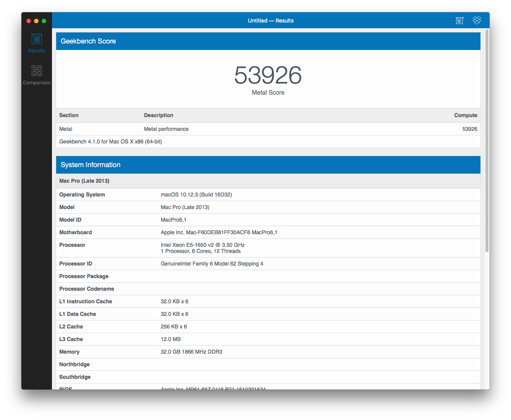
Task: Select the L1 Instruction Cache label
Action: 86,301
